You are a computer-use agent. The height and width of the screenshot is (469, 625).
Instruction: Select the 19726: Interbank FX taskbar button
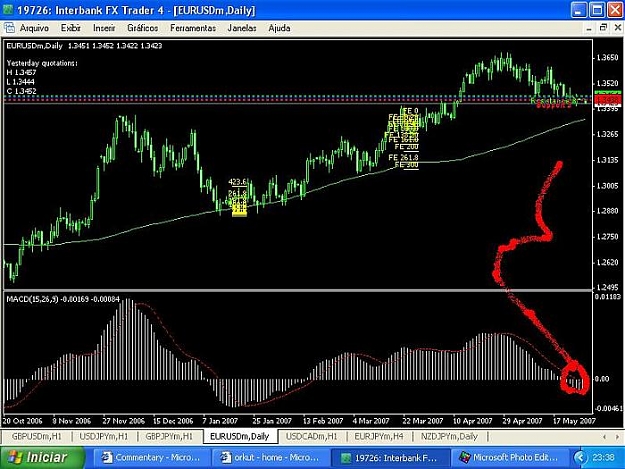coord(389,458)
